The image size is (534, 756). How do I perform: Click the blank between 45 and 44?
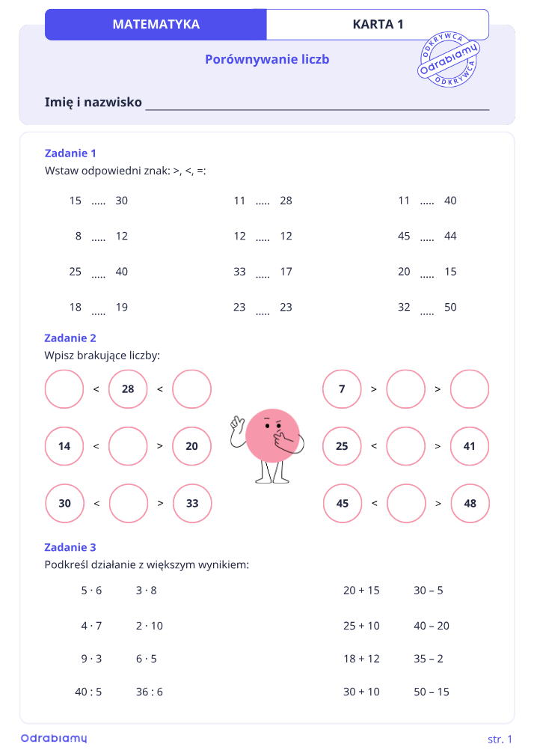coord(427,239)
